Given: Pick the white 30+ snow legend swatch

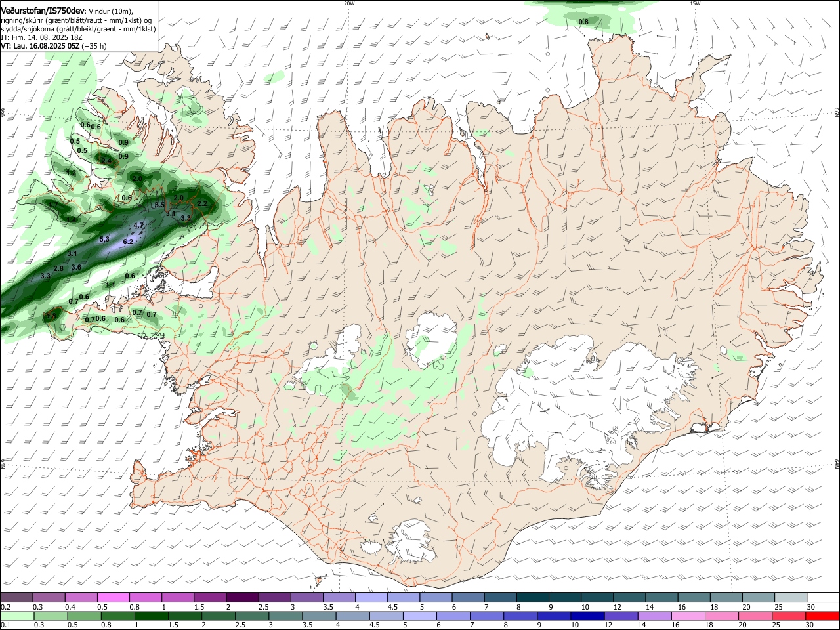Looking at the screenshot, I should point(823,597).
